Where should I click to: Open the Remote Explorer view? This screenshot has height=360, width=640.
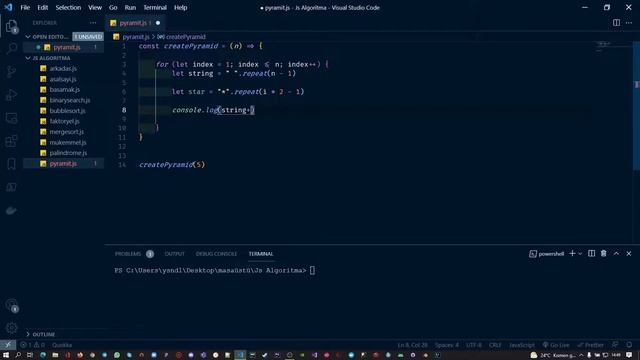[x=11, y=118]
